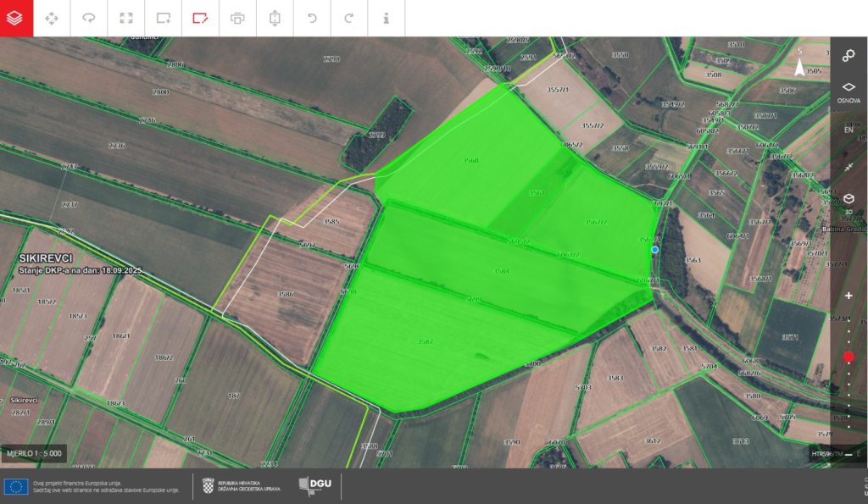Viewport: 868px width, 504px height.
Task: Select the add rectangle selection tool
Action: click(163, 18)
